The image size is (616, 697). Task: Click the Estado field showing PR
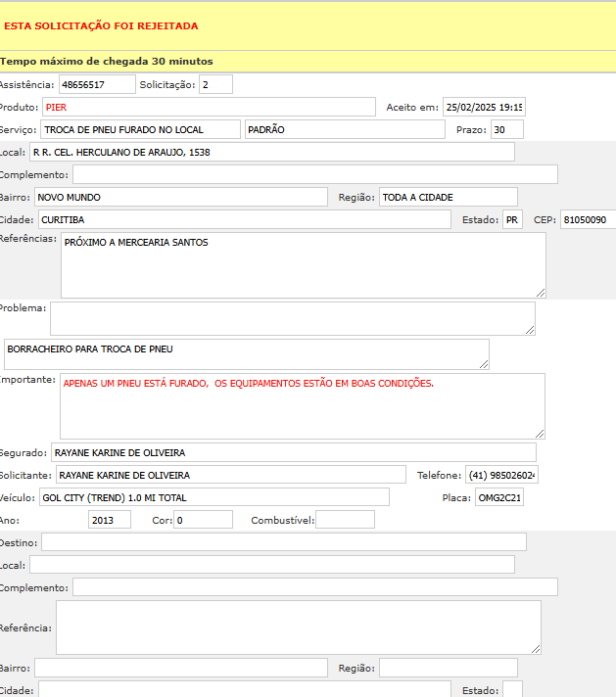click(x=511, y=220)
